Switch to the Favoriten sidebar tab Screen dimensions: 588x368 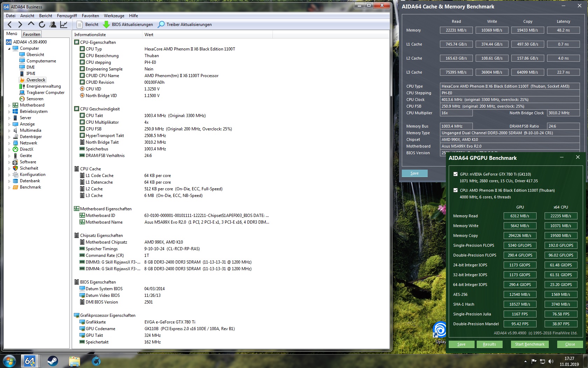point(31,34)
